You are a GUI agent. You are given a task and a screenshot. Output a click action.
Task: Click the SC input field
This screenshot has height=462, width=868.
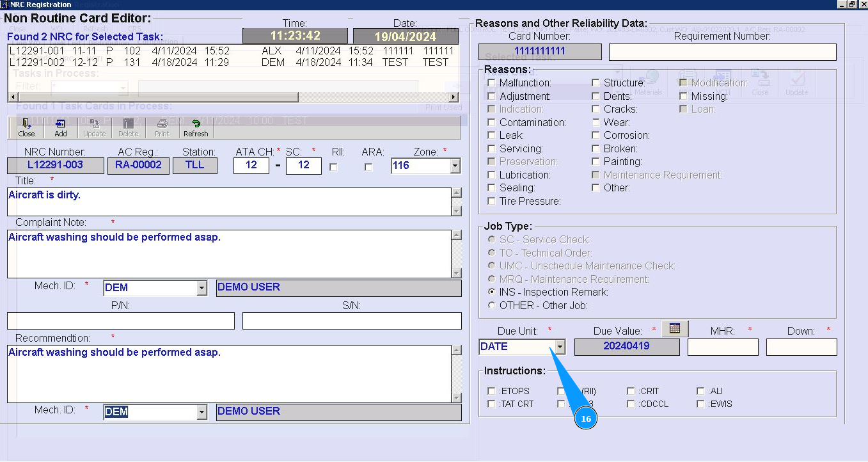304,166
